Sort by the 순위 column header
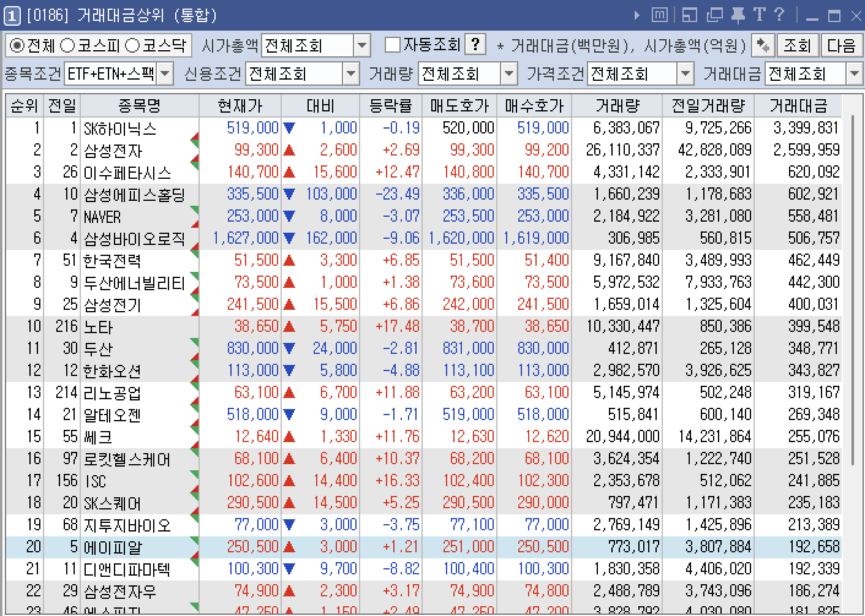 tap(25, 106)
